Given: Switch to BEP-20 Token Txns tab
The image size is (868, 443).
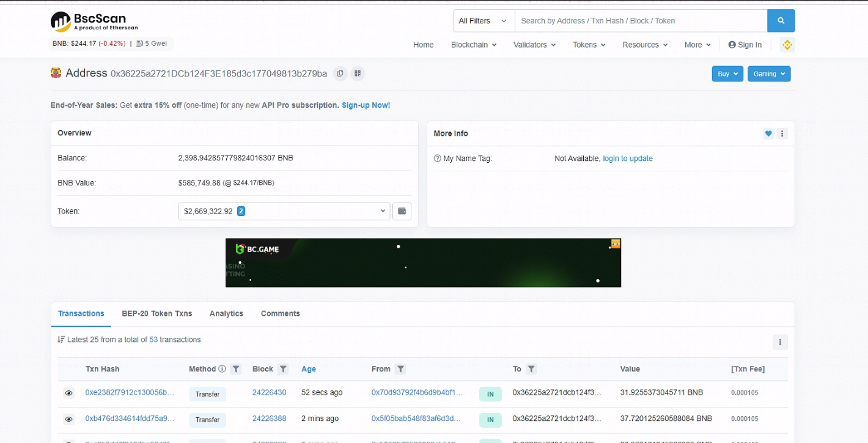Looking at the screenshot, I should [156, 313].
